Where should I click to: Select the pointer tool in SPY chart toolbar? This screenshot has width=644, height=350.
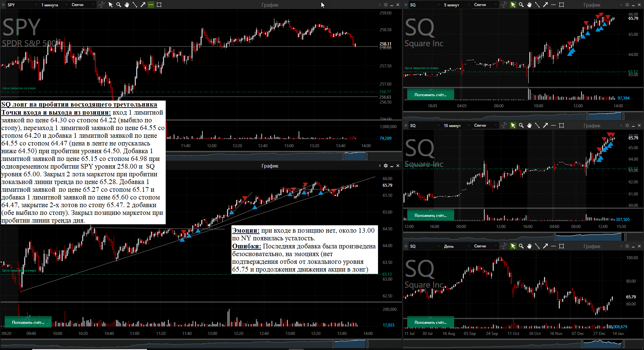(111, 5)
